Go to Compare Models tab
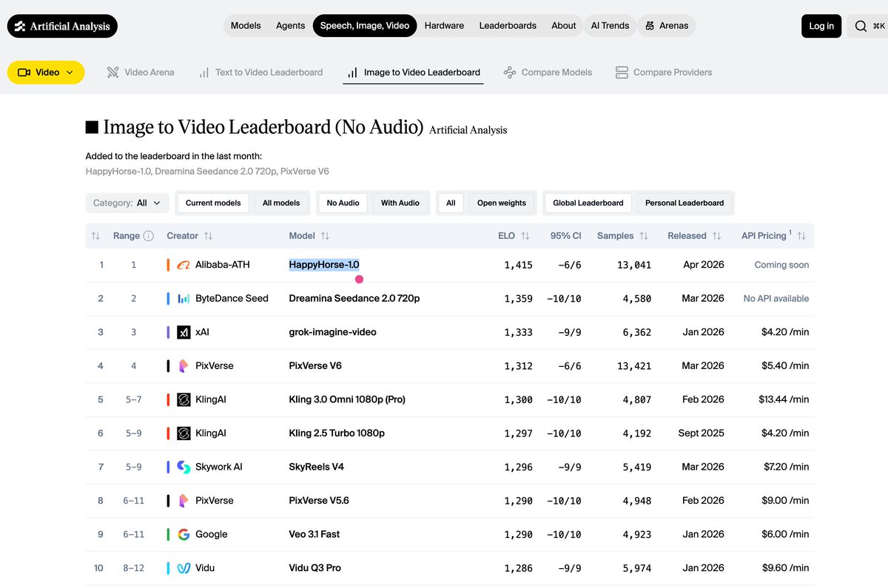The height and width of the screenshot is (588, 888). click(x=548, y=72)
